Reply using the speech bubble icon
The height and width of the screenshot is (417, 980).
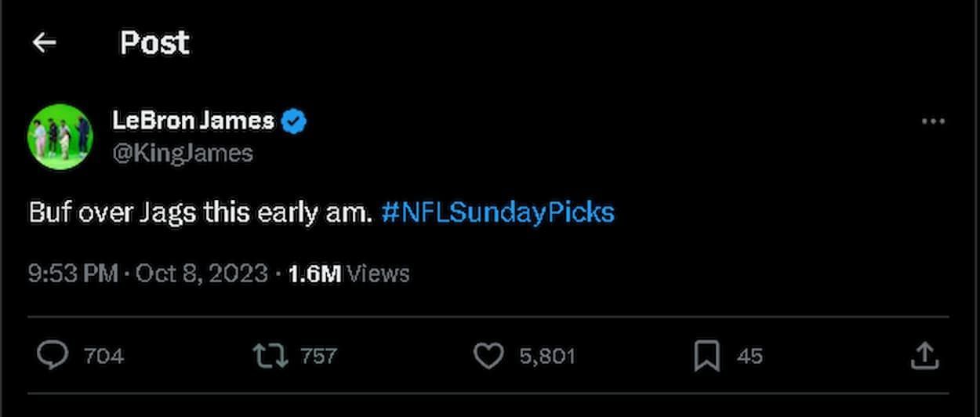click(x=53, y=356)
